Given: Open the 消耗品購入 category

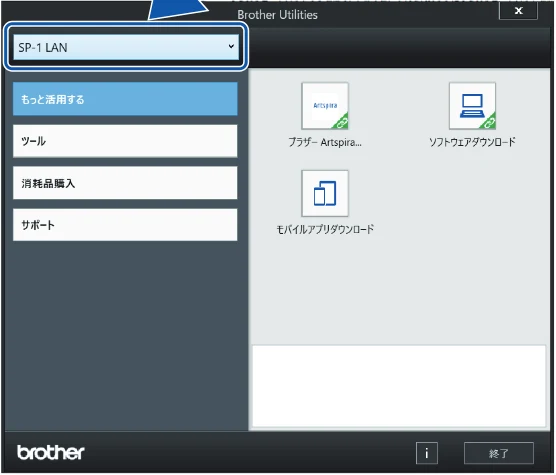Looking at the screenshot, I should click(125, 183).
